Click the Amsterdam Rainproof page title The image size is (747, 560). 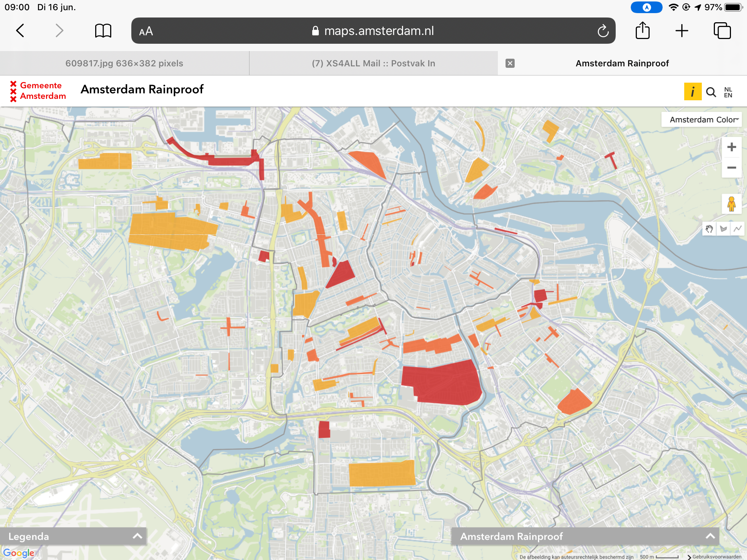tap(142, 89)
